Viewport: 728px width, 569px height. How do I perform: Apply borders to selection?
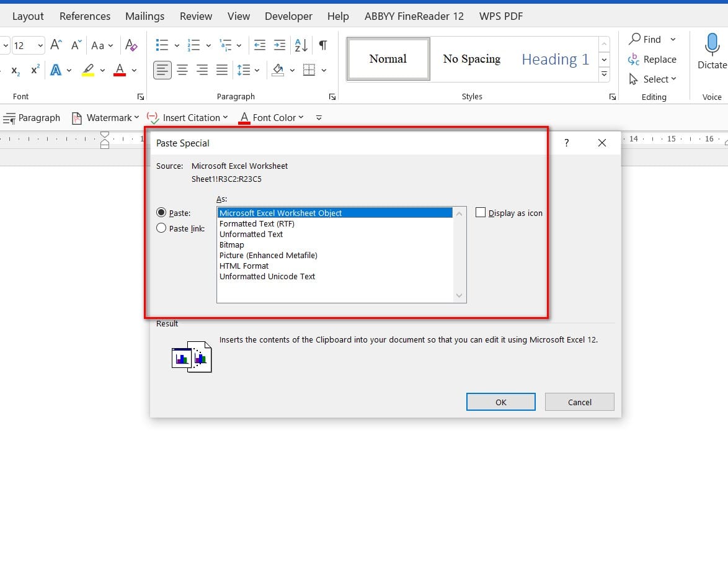click(309, 70)
